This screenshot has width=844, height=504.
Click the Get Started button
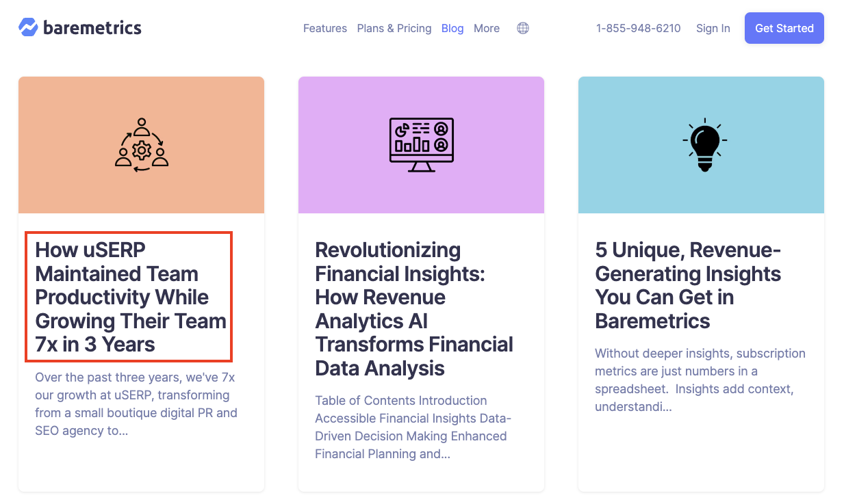click(x=784, y=28)
